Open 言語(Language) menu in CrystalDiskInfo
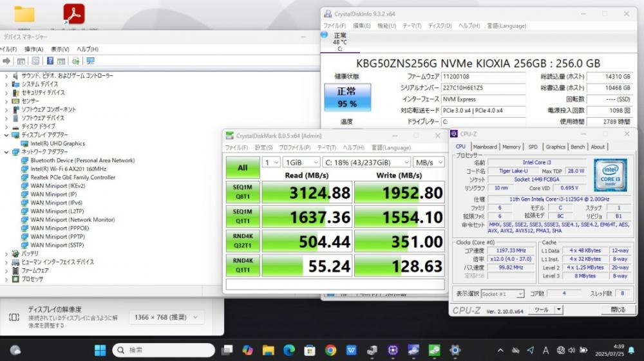The width and height of the screenshot is (644, 361). [x=506, y=26]
